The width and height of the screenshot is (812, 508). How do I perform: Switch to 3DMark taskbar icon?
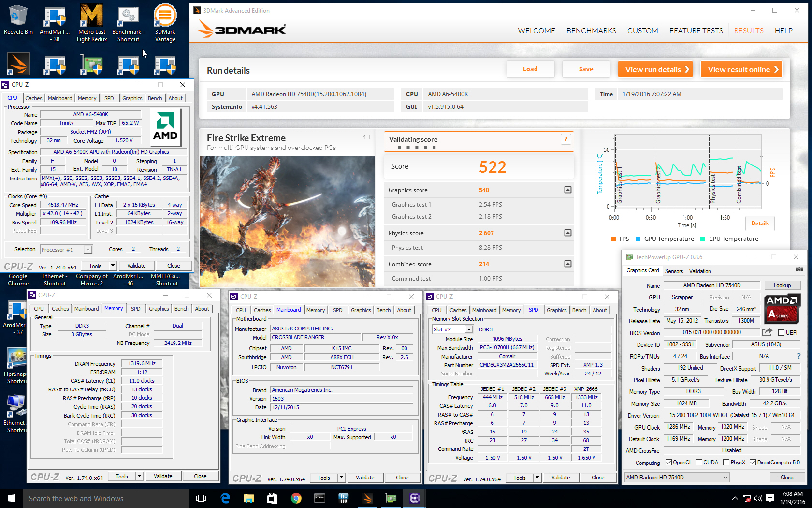coord(367,498)
